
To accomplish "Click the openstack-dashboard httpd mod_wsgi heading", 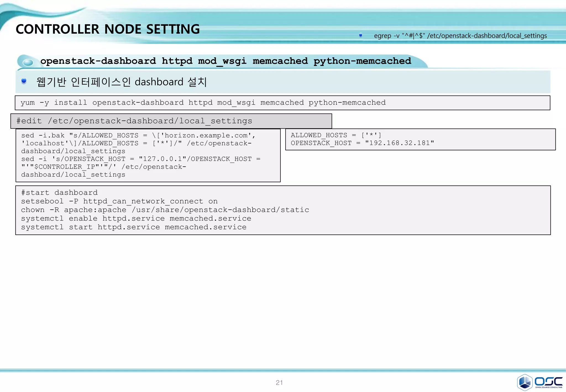I will click(x=226, y=61).
